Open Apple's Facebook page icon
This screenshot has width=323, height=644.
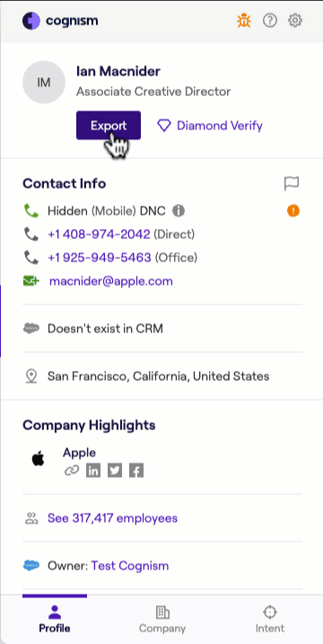pos(136,471)
